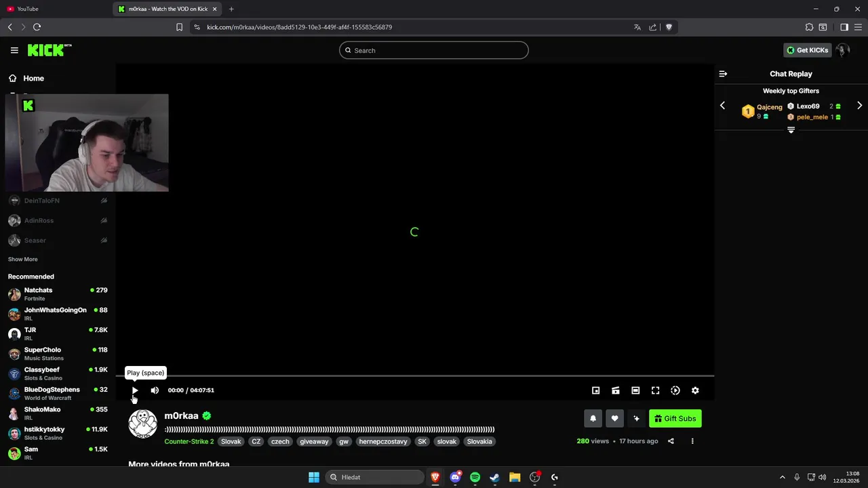The height and width of the screenshot is (488, 868).
Task: Go to the Kick logo homepage
Action: coord(50,50)
